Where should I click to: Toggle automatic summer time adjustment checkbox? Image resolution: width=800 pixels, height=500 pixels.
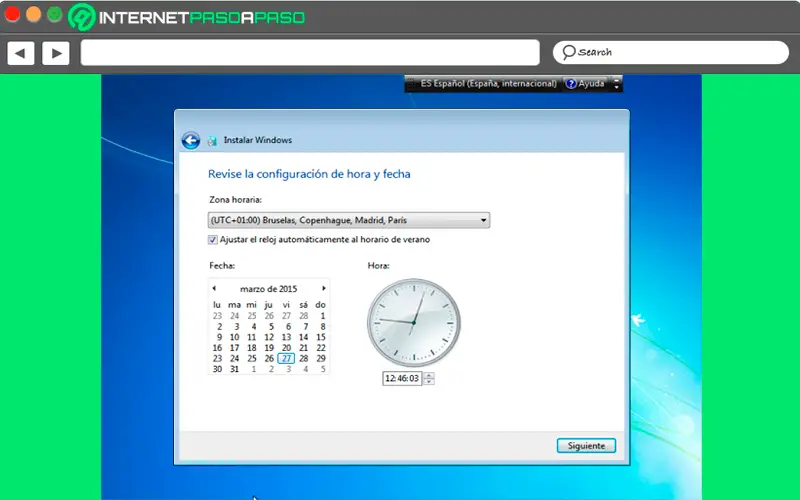click(x=213, y=240)
